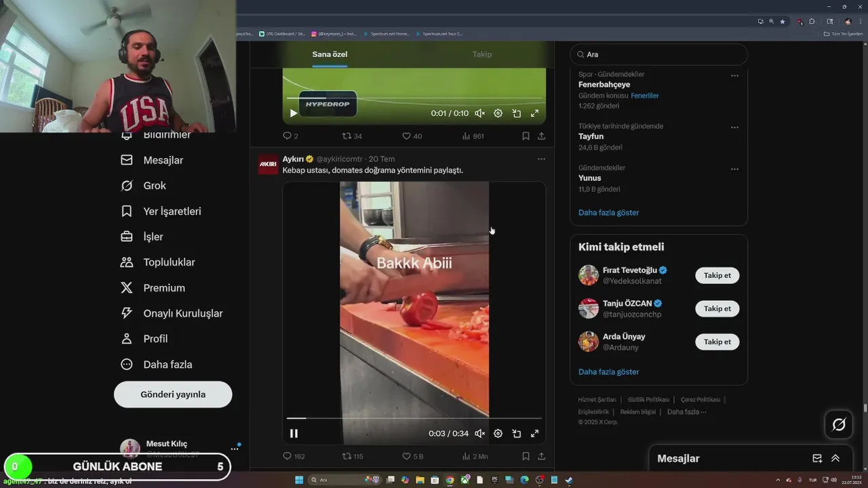Image resolution: width=868 pixels, height=488 pixels.
Task: Unmute the tomato chopping video
Action: 479,434
